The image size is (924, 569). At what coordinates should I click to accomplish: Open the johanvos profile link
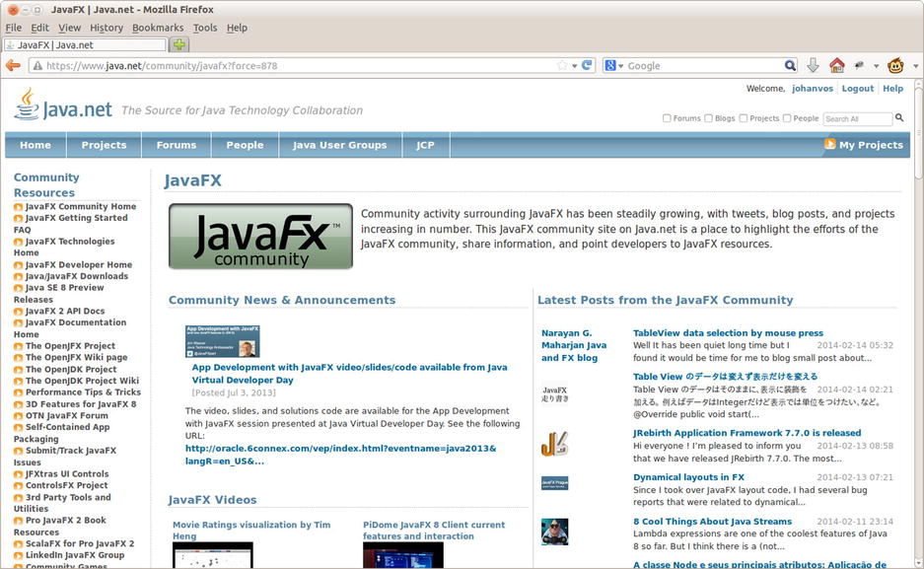[813, 89]
